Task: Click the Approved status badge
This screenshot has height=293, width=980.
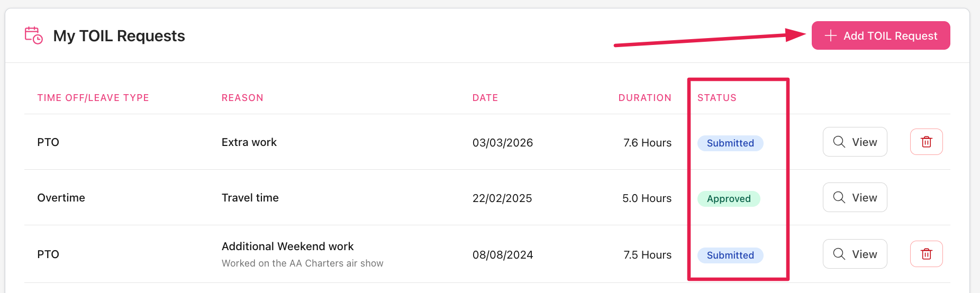Action: point(729,199)
